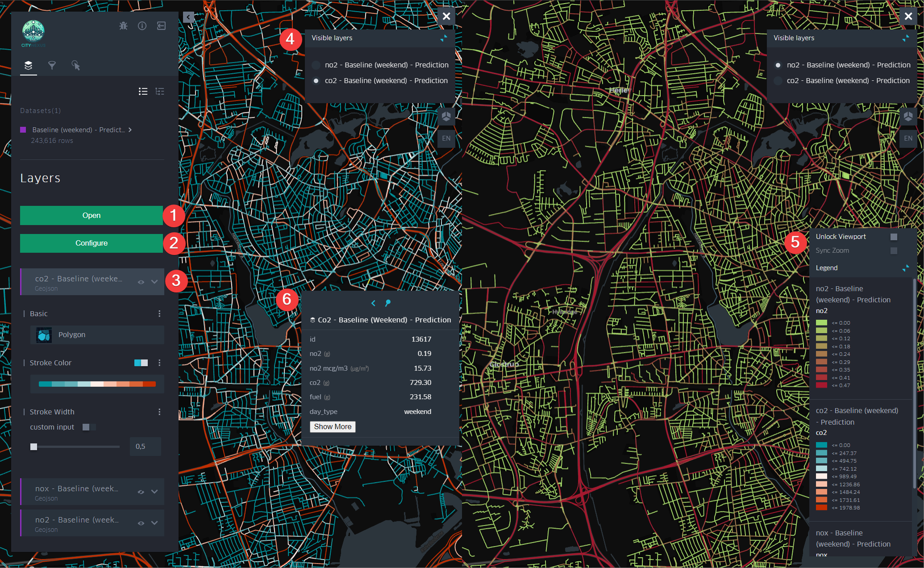The height and width of the screenshot is (568, 924).
Task: Click Show More in the tooltip
Action: 333,427
